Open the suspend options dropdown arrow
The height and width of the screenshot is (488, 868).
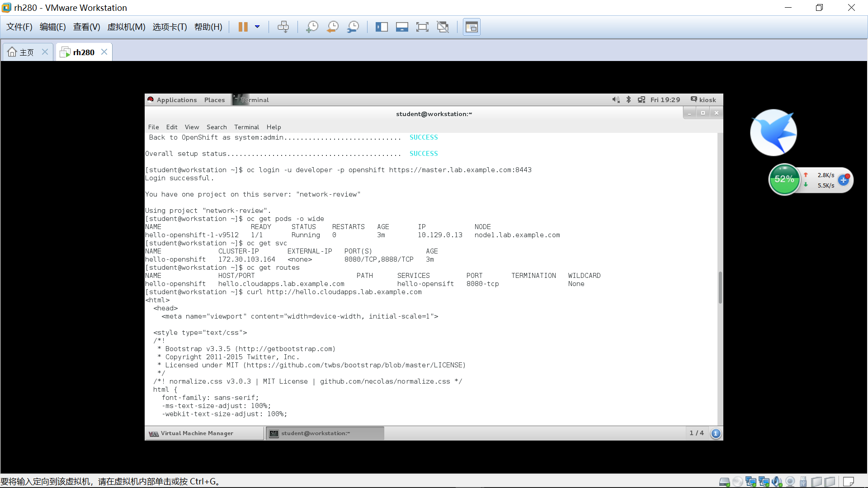point(258,27)
